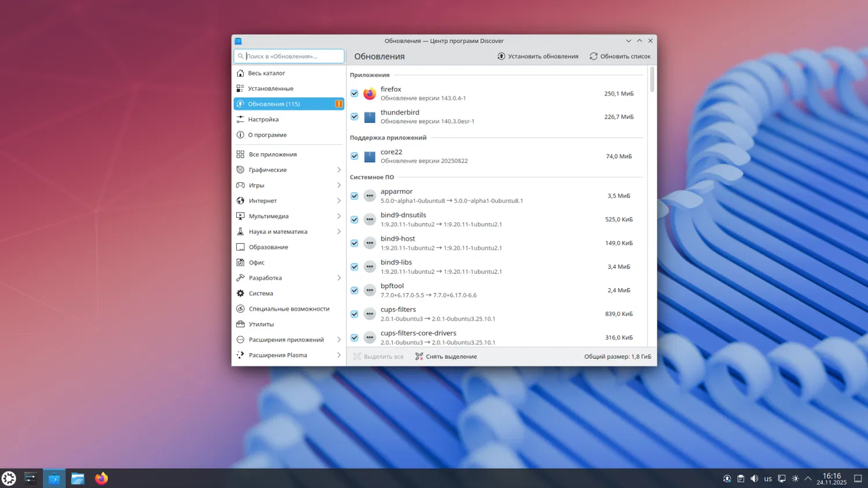This screenshot has width=868, height=488.
Task: Expand the Расширения Plasma arrow
Action: [x=339, y=355]
